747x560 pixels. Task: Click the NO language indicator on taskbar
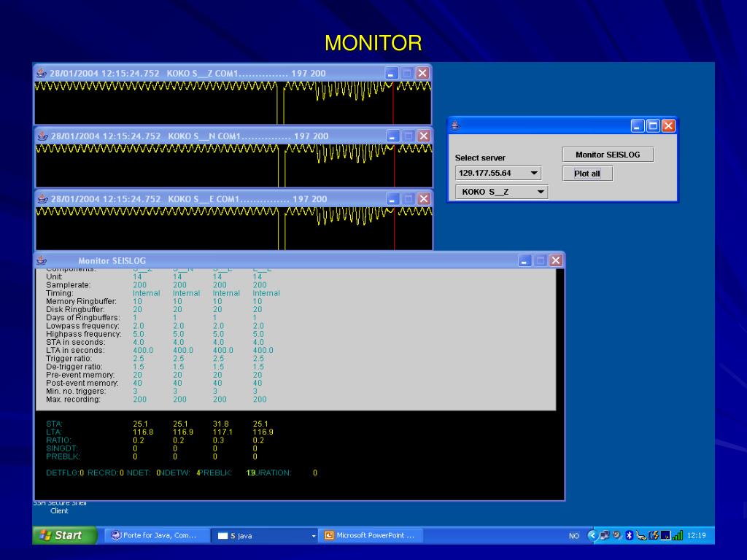pos(574,536)
